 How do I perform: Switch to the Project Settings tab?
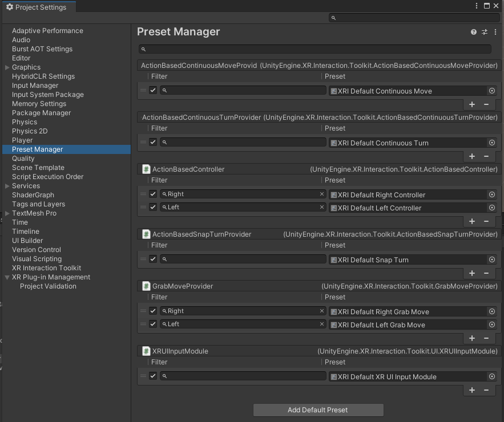(37, 7)
